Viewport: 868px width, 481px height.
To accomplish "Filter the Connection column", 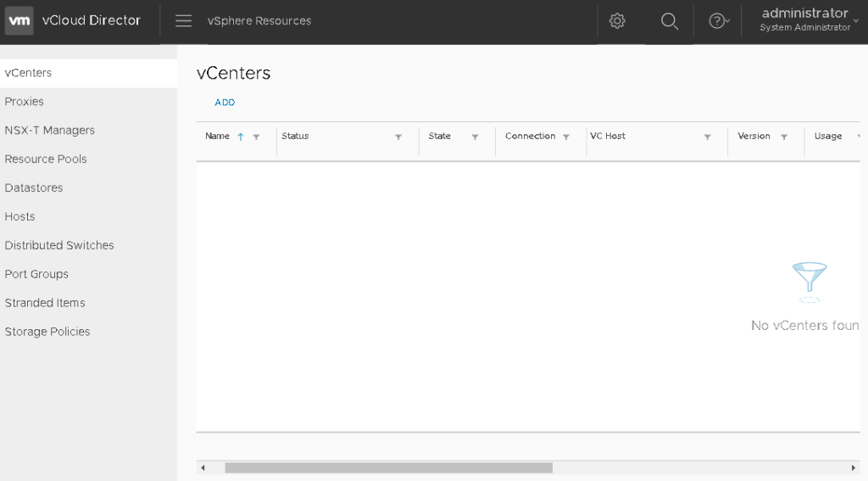I will [566, 137].
